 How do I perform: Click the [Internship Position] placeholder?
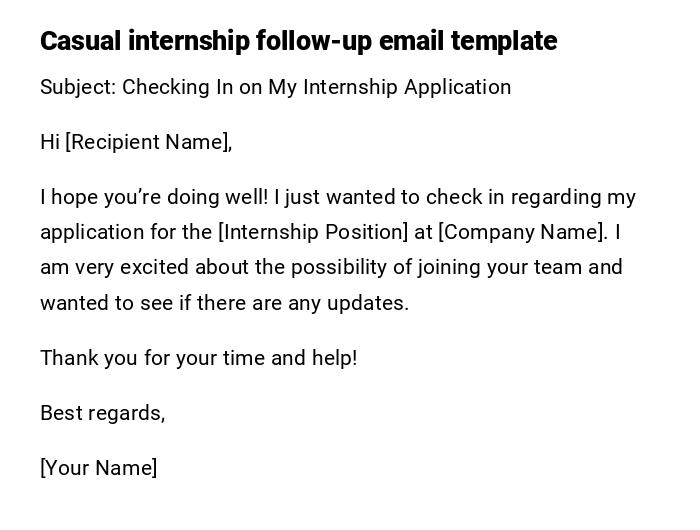313,232
